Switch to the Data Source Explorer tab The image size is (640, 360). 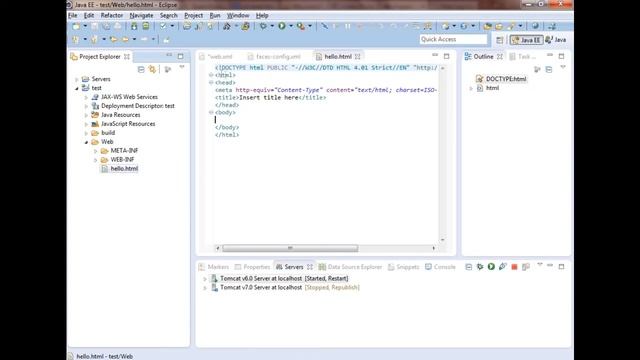(351, 267)
